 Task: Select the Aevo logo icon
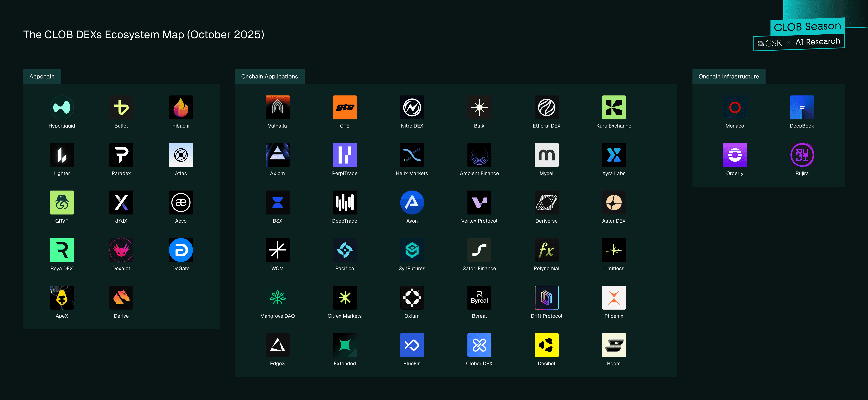point(181,202)
